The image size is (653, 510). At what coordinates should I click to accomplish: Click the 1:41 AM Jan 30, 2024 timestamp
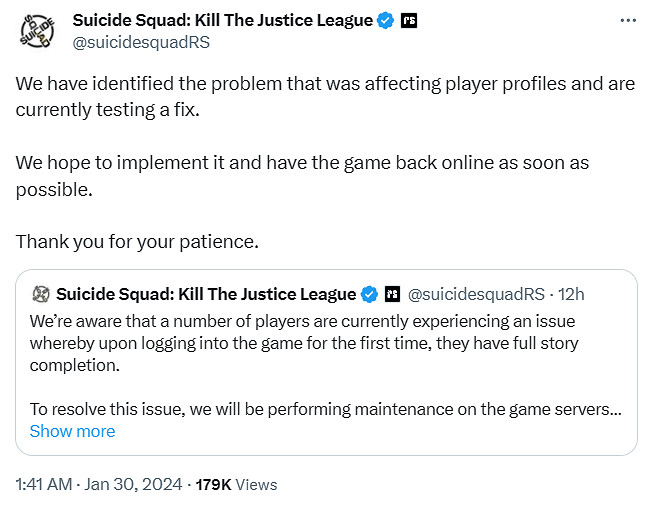[x=98, y=484]
